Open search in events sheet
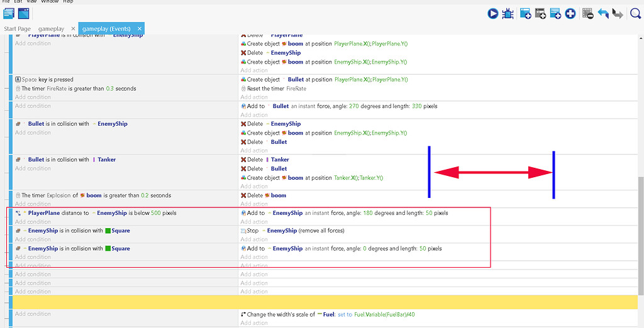Image resolution: width=644 pixels, height=328 pixels. [635, 13]
